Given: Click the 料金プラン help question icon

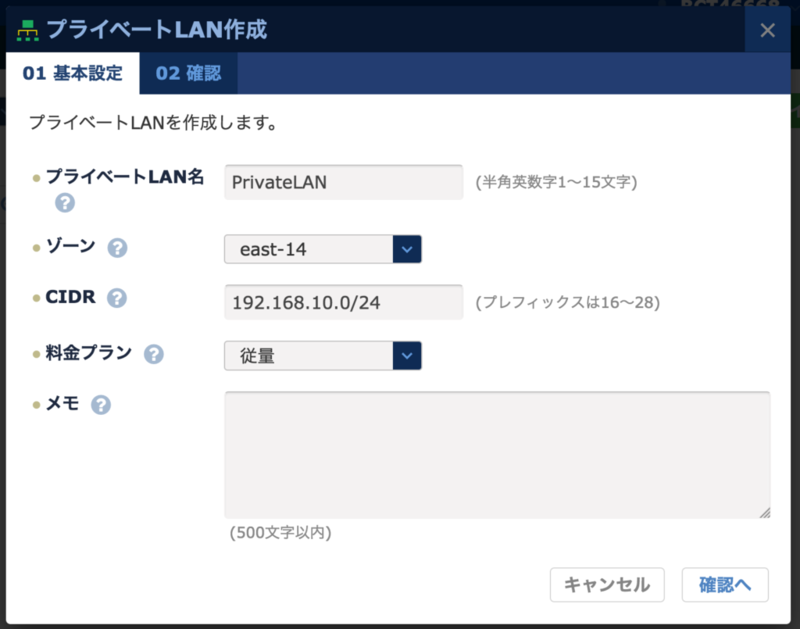Looking at the screenshot, I should coord(154,354).
